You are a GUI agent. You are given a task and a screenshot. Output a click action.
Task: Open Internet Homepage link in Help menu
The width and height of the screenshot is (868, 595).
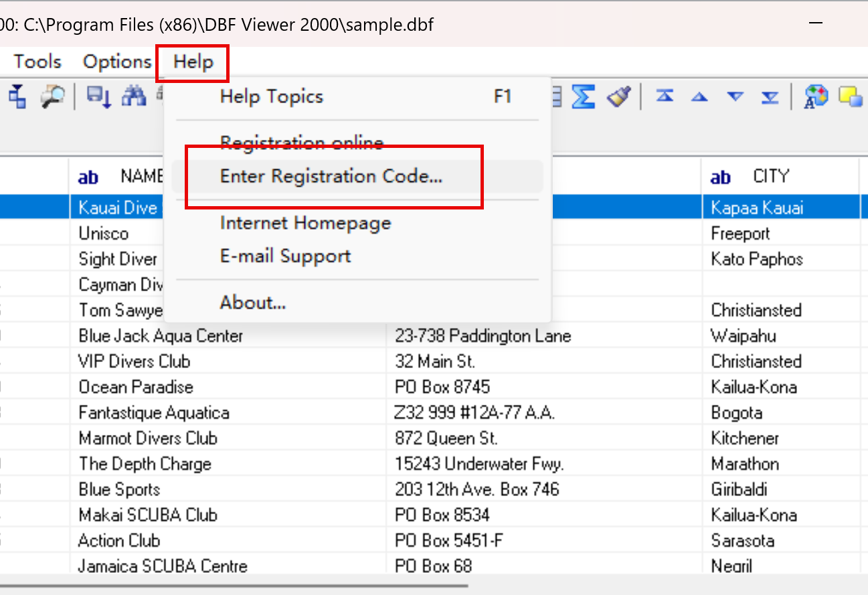click(x=305, y=223)
